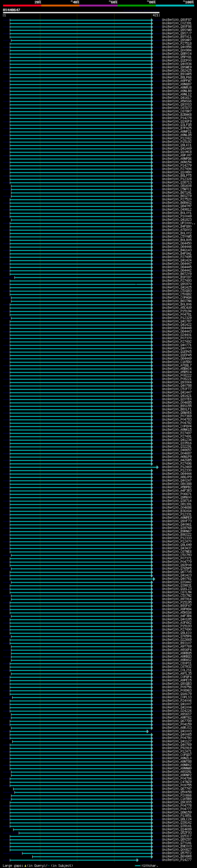
Task: Select hit label UniRef100_P27492
Action: coord(176,341)
